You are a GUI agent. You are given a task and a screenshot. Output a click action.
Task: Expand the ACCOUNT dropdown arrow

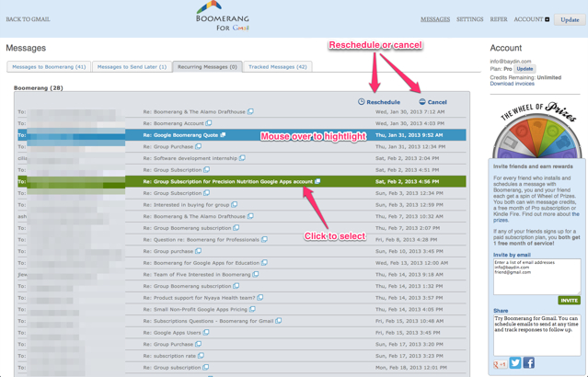548,19
